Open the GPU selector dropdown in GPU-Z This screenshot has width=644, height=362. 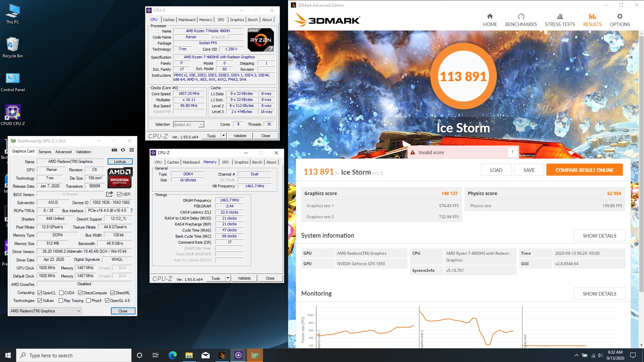tap(46, 311)
